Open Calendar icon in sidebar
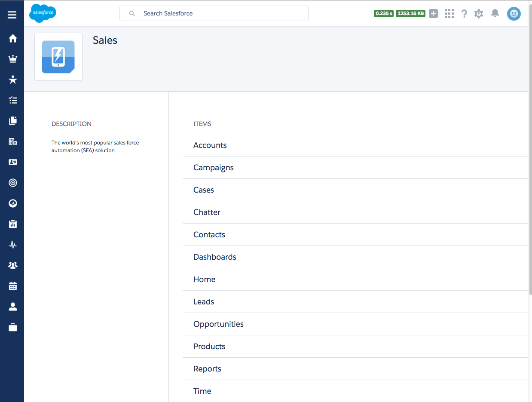The width and height of the screenshot is (532, 402). coord(13,286)
